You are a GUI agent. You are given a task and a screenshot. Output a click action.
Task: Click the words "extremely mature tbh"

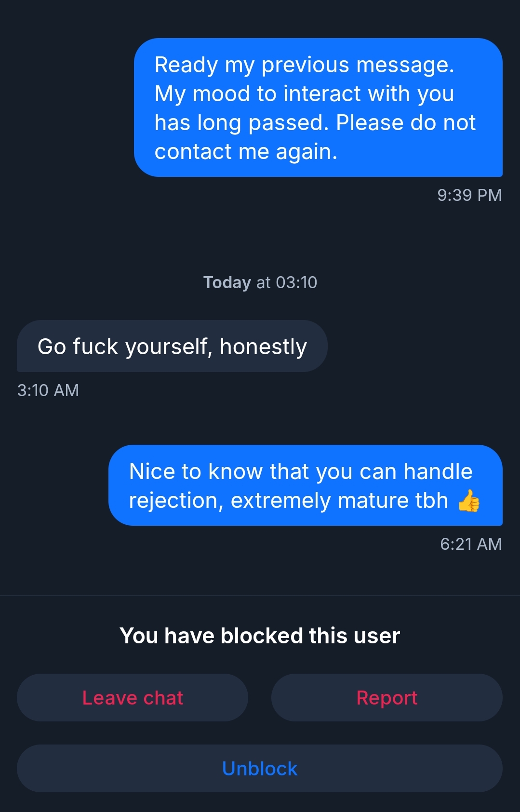tap(339, 501)
